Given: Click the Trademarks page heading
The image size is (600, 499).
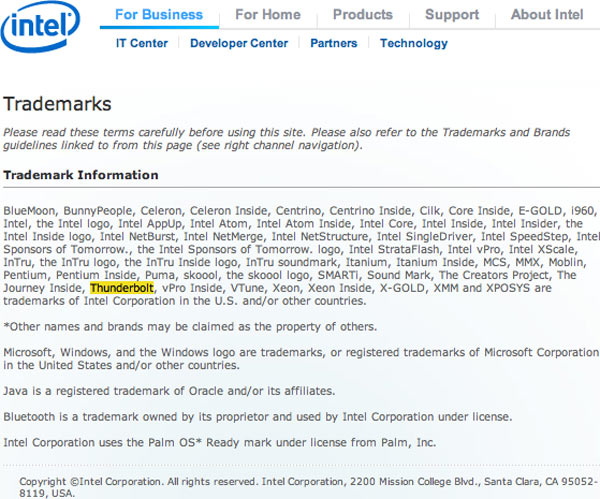Looking at the screenshot, I should tap(57, 104).
